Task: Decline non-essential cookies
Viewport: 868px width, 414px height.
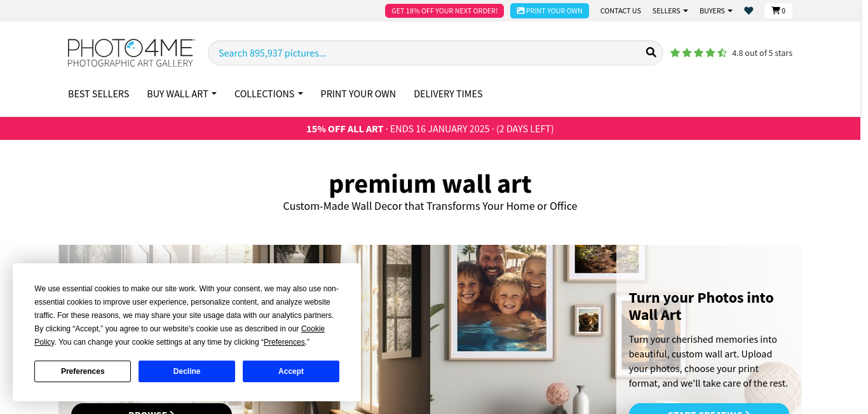Action: tap(187, 371)
